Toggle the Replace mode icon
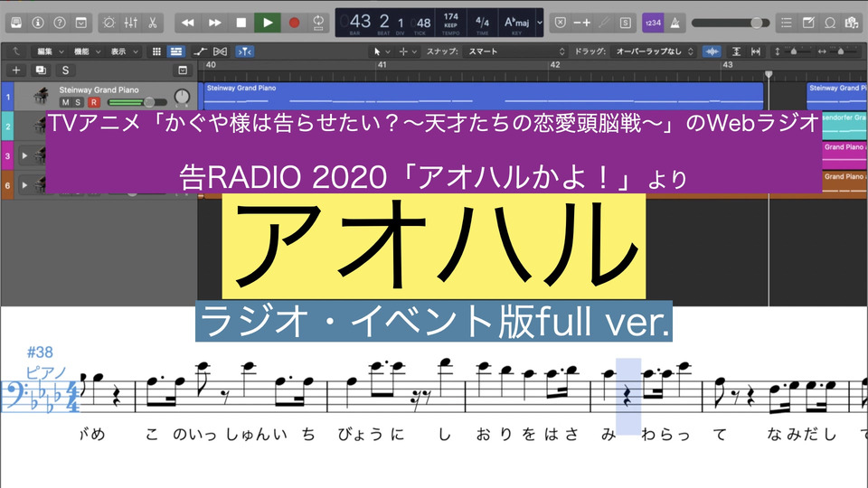Image resolution: width=868 pixels, height=488 pixels. [561, 23]
